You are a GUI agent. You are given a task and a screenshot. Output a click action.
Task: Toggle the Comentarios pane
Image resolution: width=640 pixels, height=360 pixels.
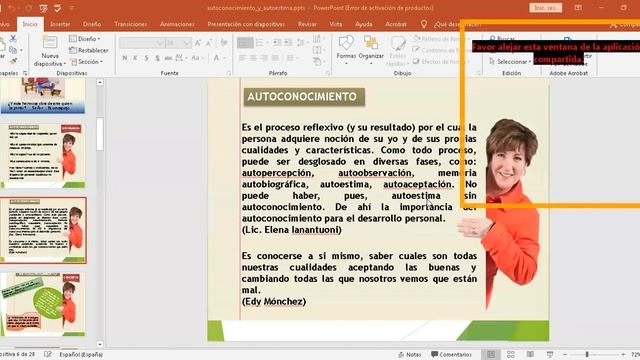pos(451,355)
